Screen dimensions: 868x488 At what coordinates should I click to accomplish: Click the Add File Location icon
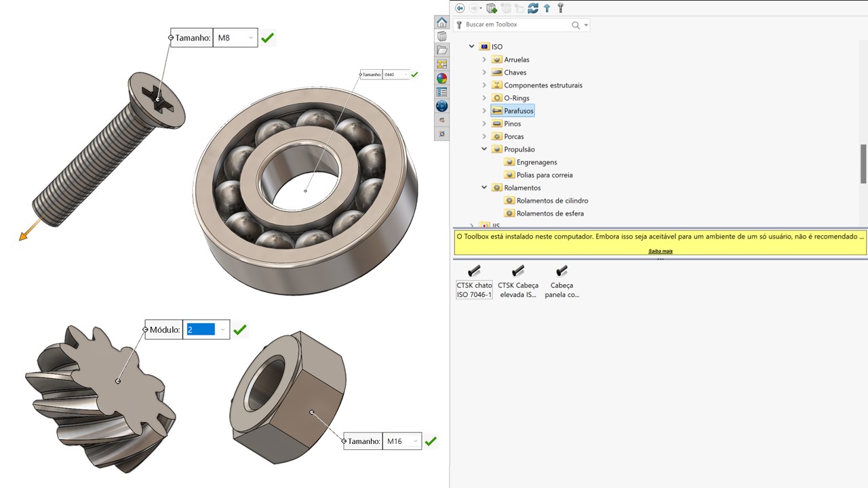coord(506,8)
